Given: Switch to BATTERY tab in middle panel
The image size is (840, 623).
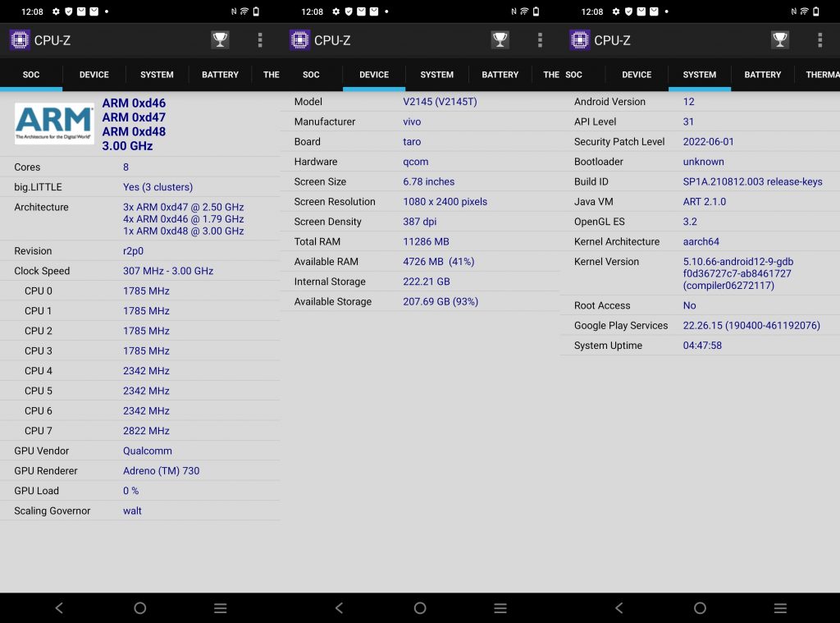Looking at the screenshot, I should [500, 75].
